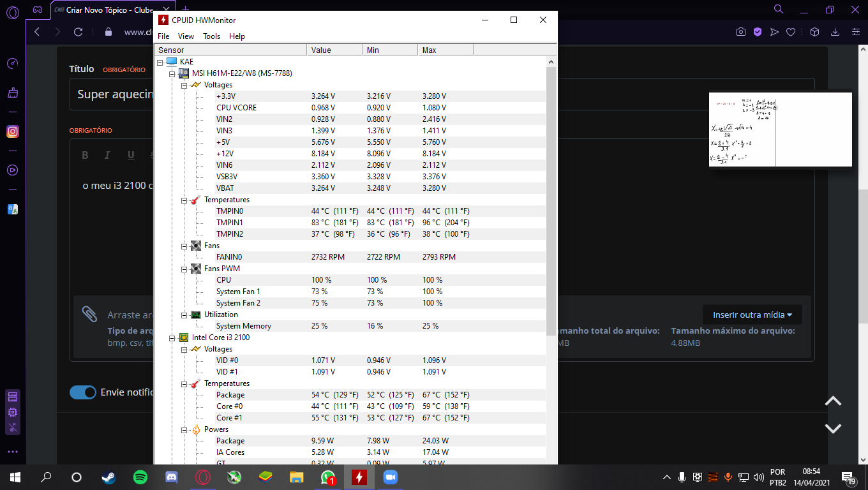Click the Value column header
868x490 pixels.
334,50
